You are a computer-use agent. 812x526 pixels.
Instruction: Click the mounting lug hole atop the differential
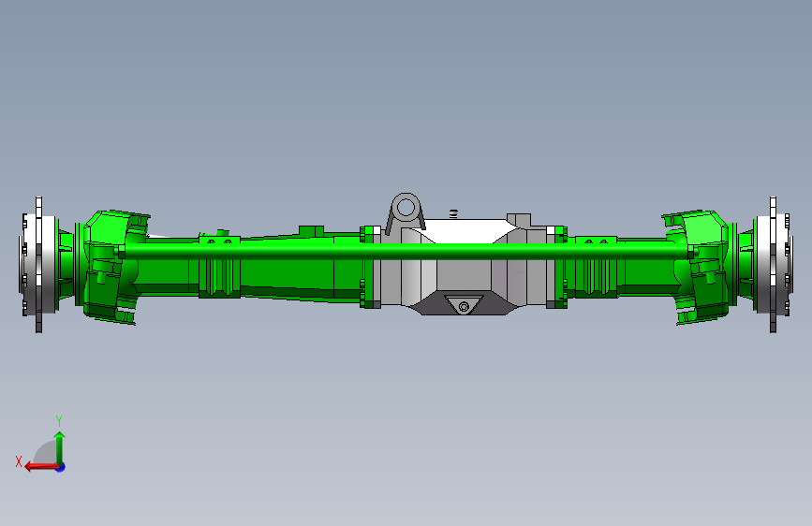click(x=406, y=208)
